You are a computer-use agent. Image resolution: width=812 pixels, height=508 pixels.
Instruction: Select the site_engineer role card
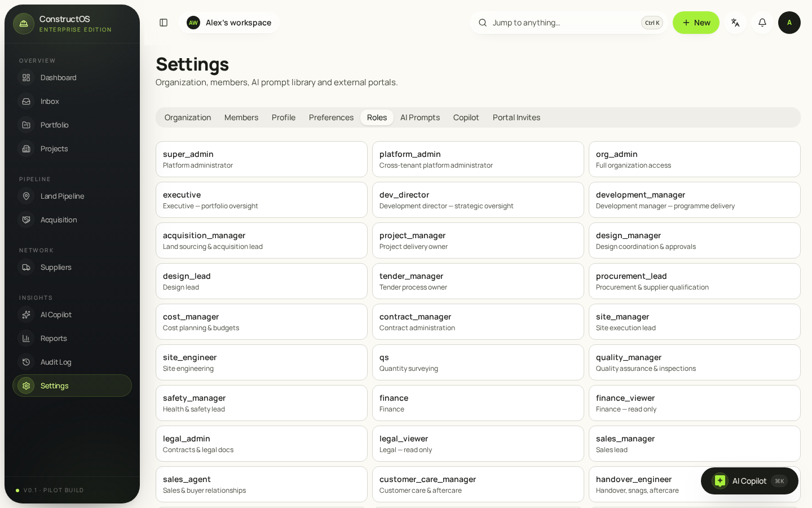point(262,362)
